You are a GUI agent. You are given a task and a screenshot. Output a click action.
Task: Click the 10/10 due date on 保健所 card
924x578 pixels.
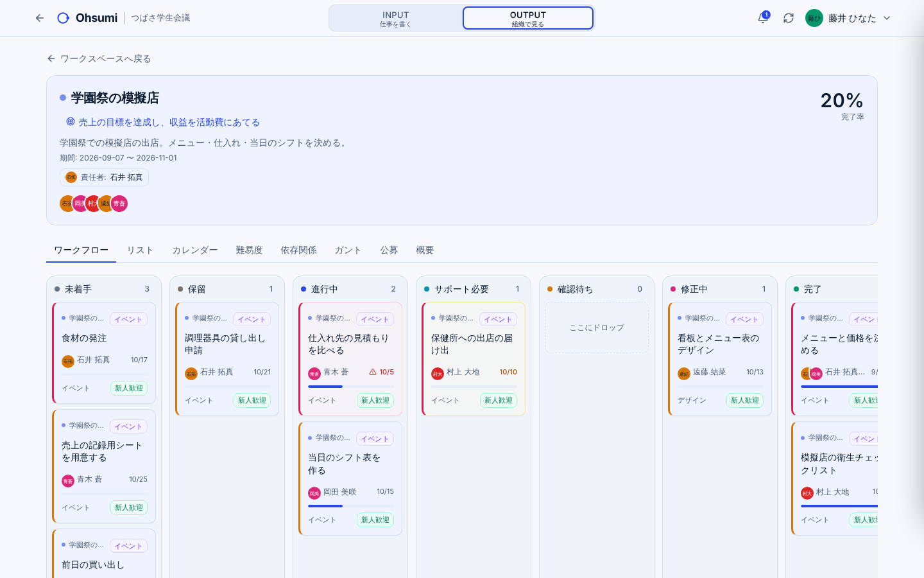508,372
